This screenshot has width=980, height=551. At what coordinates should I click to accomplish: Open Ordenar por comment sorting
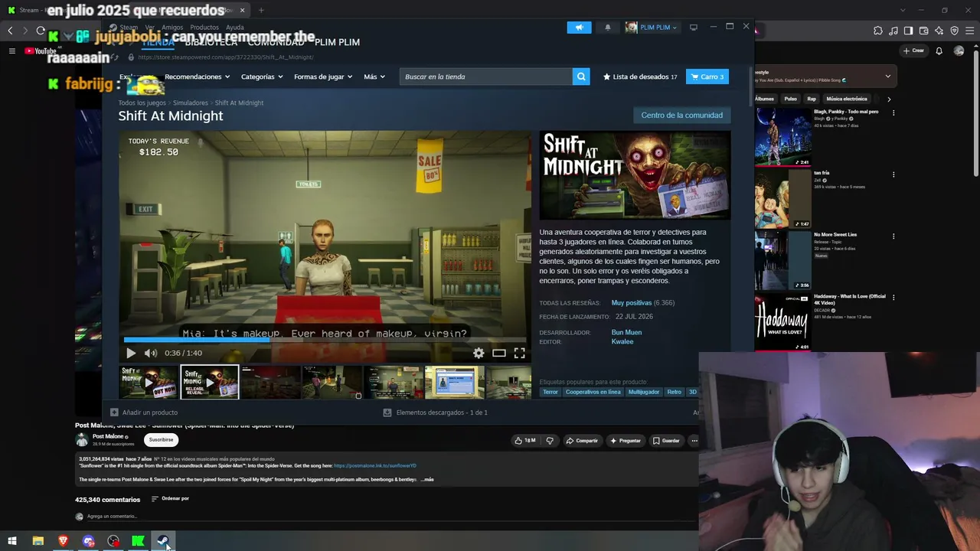click(170, 499)
